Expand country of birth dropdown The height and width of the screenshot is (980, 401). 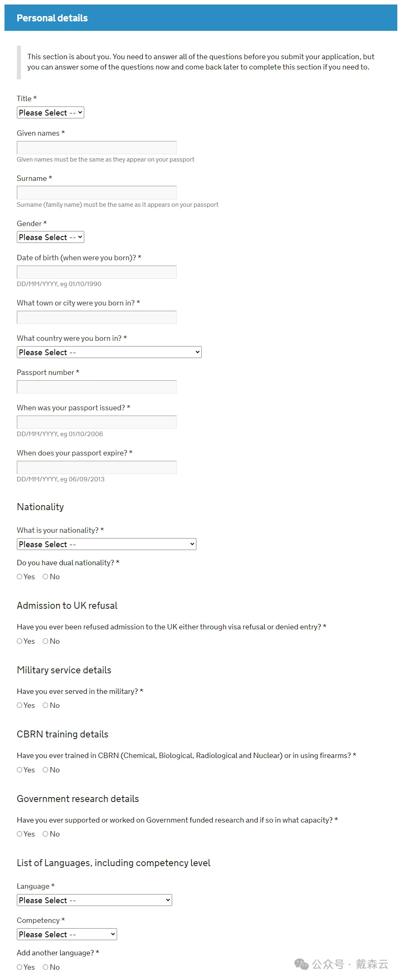[109, 352]
